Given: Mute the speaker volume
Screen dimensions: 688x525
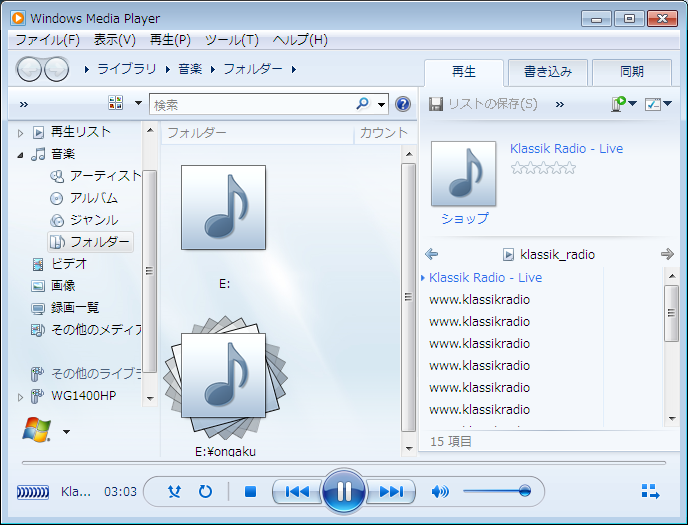Looking at the screenshot, I should tap(440, 491).
